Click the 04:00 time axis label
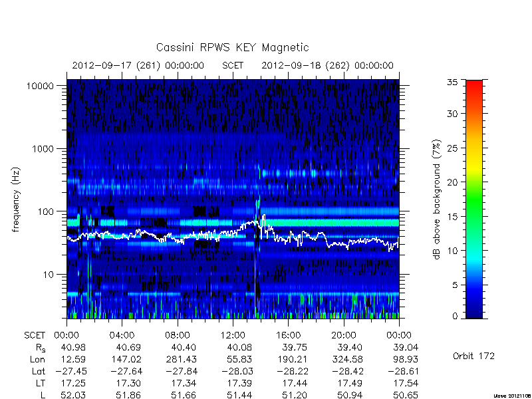532x399 pixels. click(122, 336)
